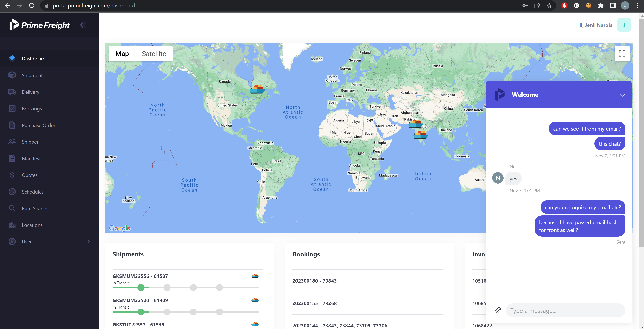This screenshot has width=644, height=329.
Task: Open the J user avatar menu
Action: click(624, 25)
